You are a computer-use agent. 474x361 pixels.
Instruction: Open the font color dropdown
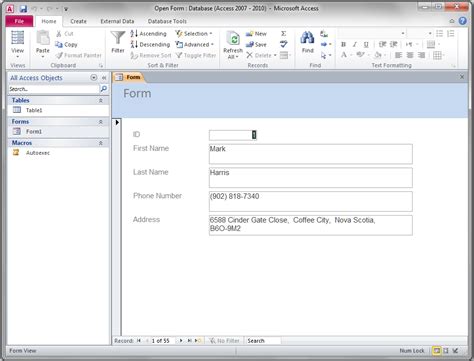click(x=351, y=55)
